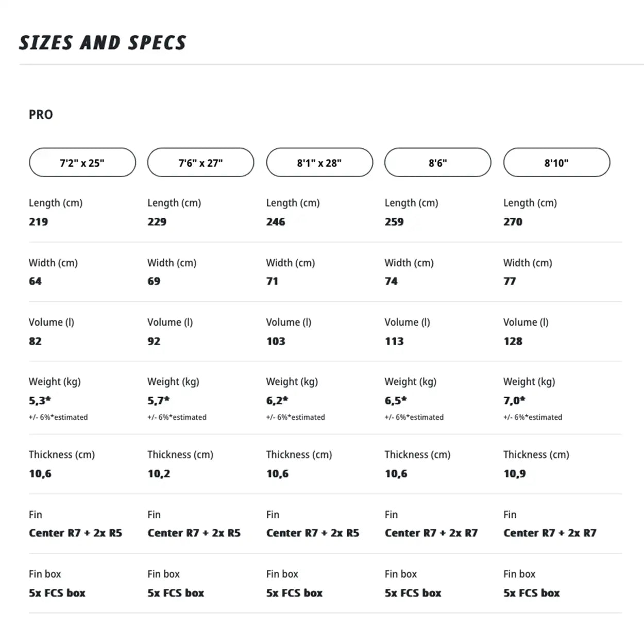Image resolution: width=644 pixels, height=644 pixels.
Task: Click the volume value 82
Action: (x=36, y=341)
